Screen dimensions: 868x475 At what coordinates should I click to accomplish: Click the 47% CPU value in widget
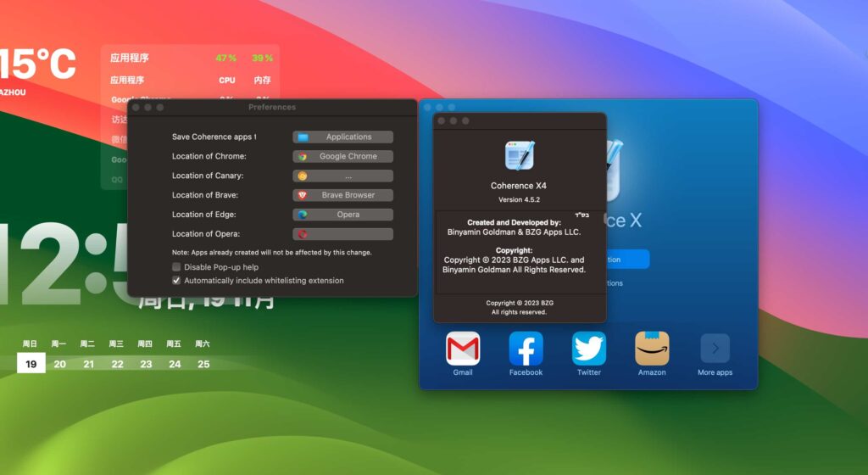(x=225, y=58)
